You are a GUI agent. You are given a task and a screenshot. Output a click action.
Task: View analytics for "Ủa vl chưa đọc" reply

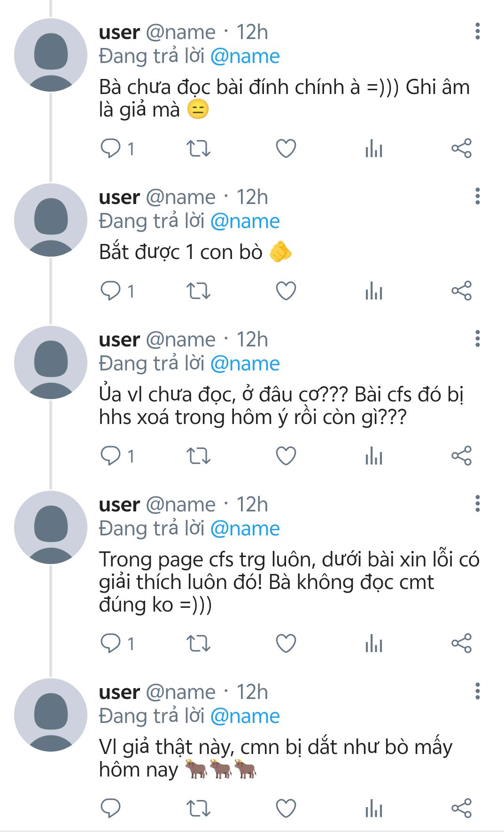pos(373,456)
